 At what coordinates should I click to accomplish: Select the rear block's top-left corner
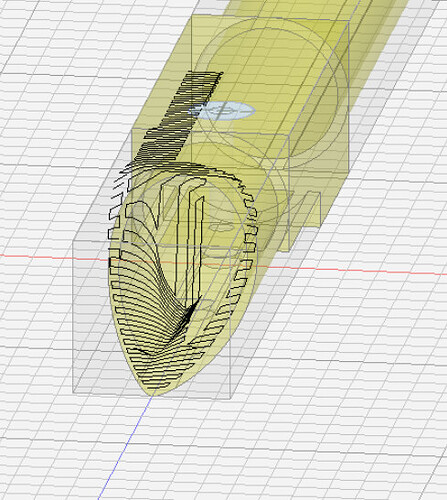tap(192, 15)
